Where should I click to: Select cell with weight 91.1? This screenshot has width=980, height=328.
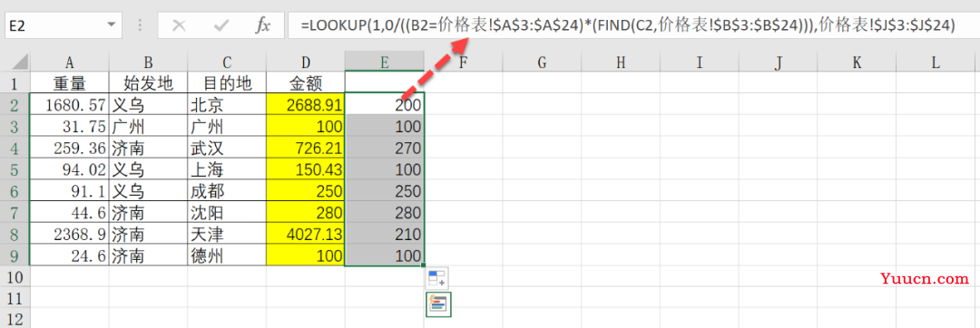(x=69, y=191)
